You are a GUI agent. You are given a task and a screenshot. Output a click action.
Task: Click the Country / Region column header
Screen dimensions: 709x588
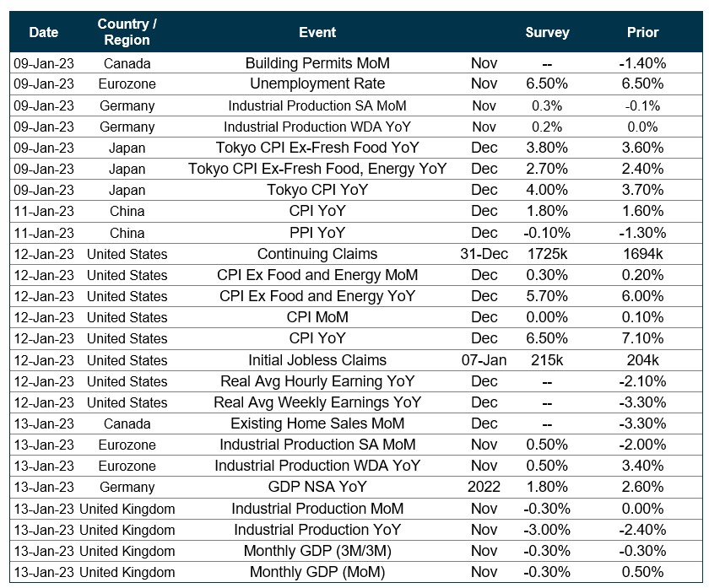coord(127,32)
